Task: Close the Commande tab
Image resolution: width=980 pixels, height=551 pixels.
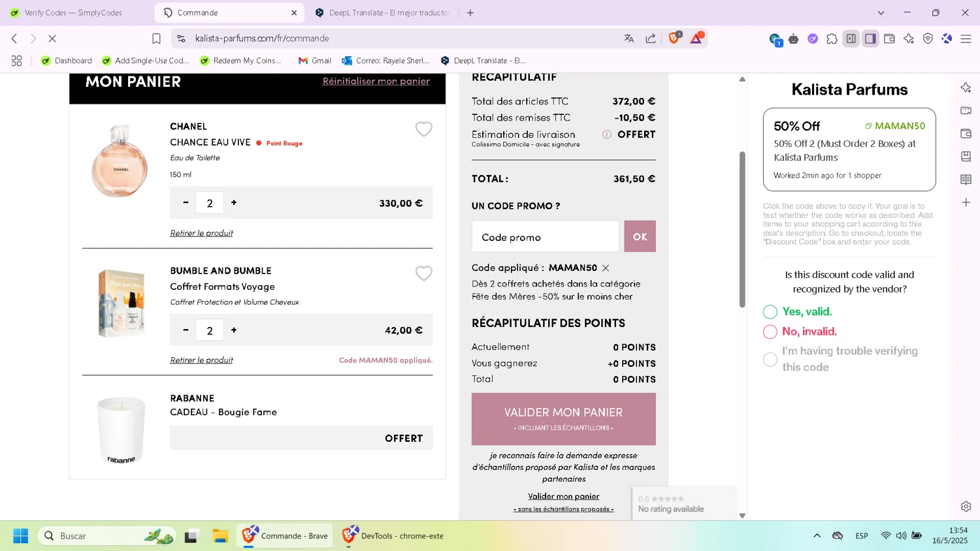Action: 294,12
